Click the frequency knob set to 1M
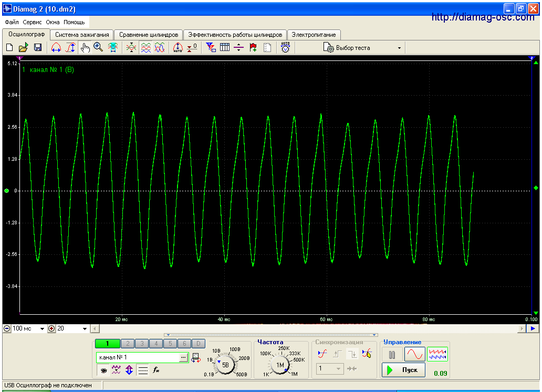Image resolution: width=542 pixels, height=392 pixels. tap(280, 365)
